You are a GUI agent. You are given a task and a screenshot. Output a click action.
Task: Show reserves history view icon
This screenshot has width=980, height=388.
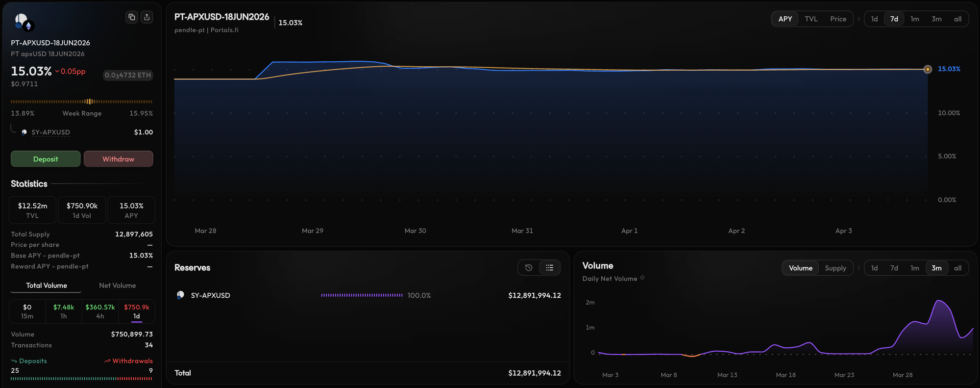529,268
